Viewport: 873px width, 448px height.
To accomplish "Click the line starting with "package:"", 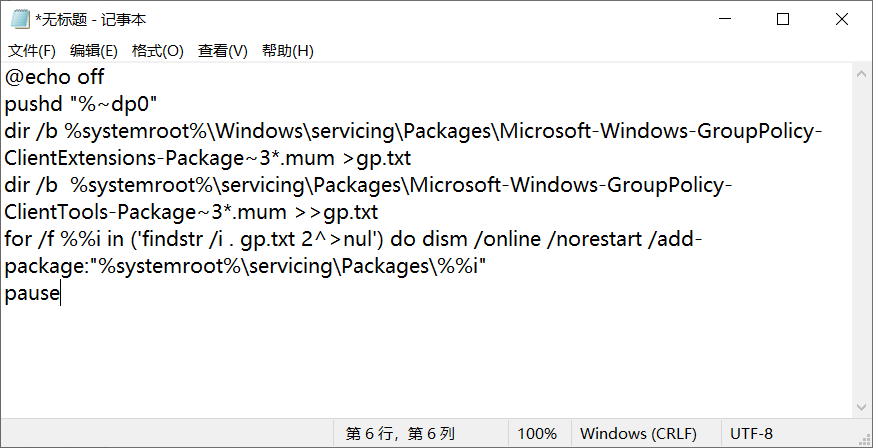I will [246, 266].
